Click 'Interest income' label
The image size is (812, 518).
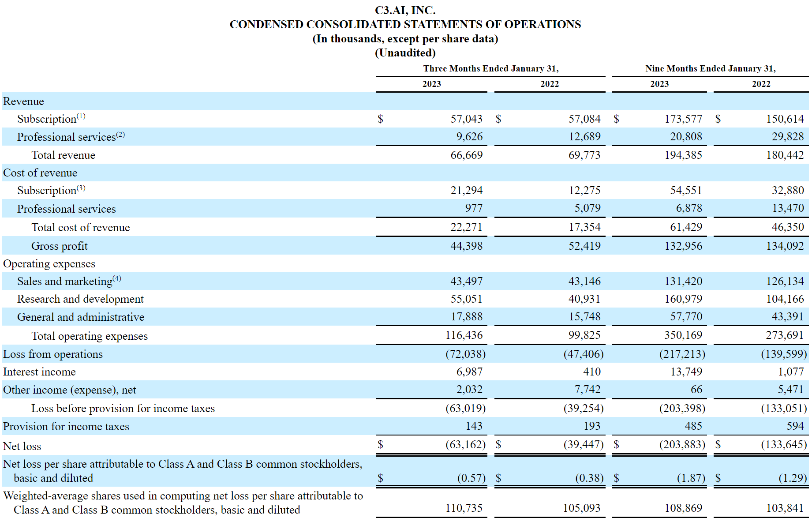point(39,372)
